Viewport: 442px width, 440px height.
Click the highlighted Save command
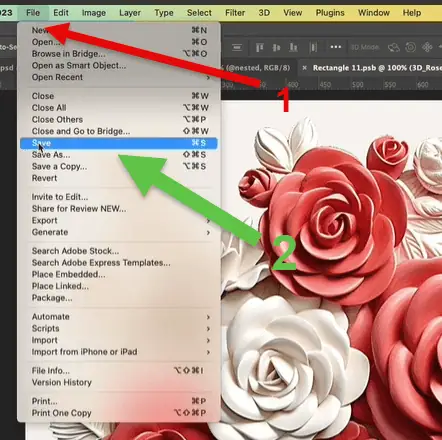119,143
